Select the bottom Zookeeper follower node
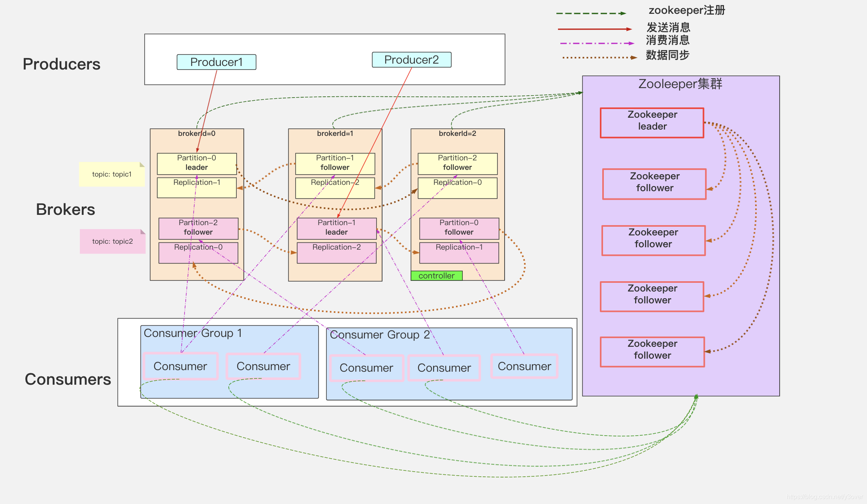This screenshot has height=504, width=867. [x=652, y=352]
